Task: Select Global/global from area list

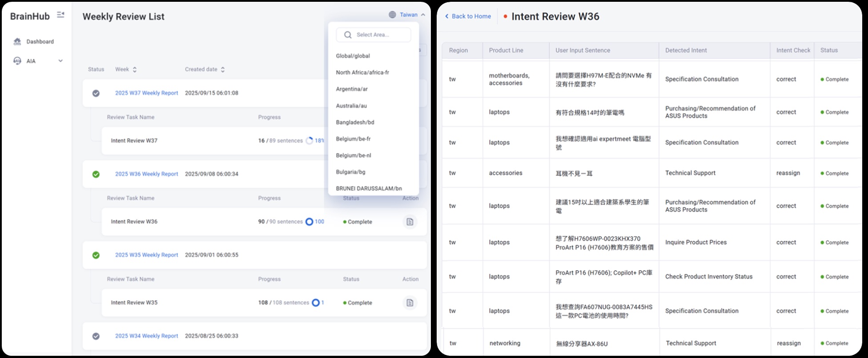Action: click(x=353, y=56)
